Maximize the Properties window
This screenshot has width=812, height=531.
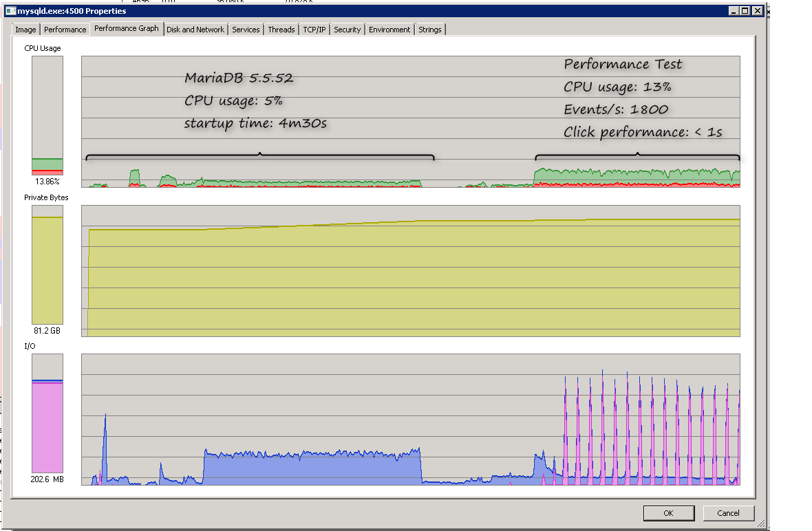745,11
